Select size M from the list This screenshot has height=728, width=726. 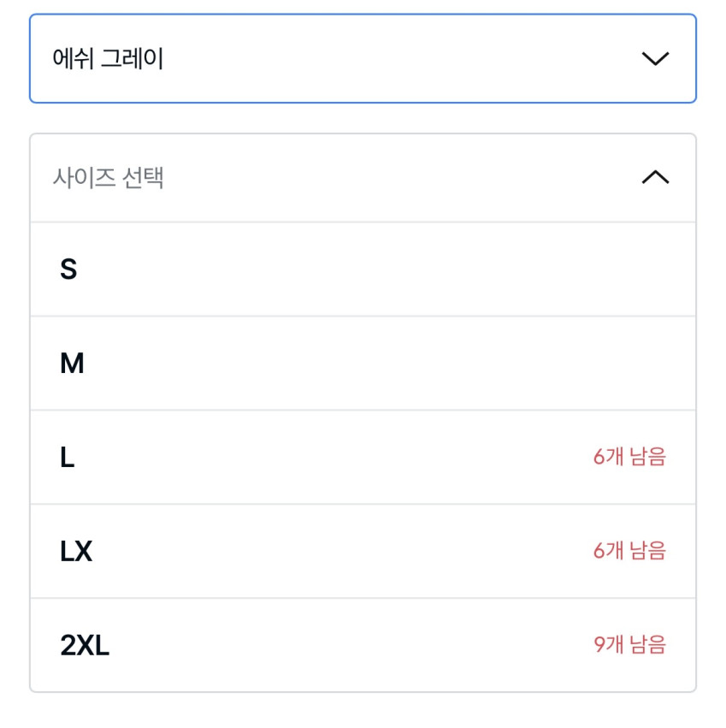pyautogui.click(x=363, y=364)
